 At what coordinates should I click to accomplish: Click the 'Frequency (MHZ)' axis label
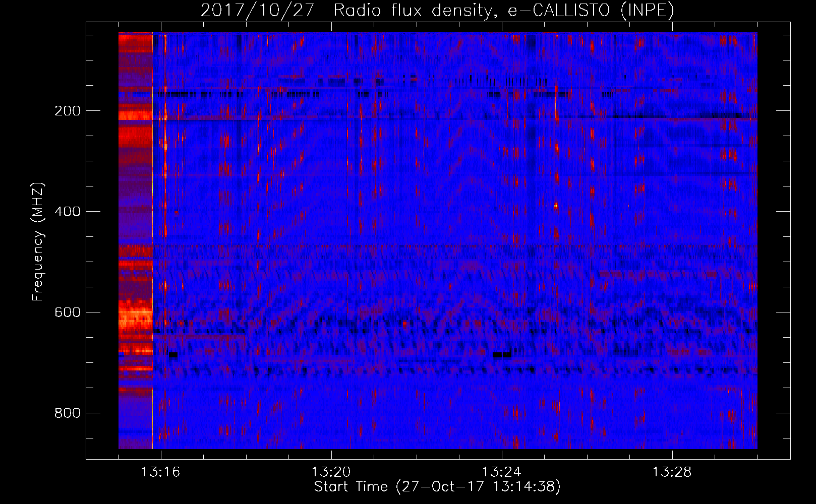[38, 242]
